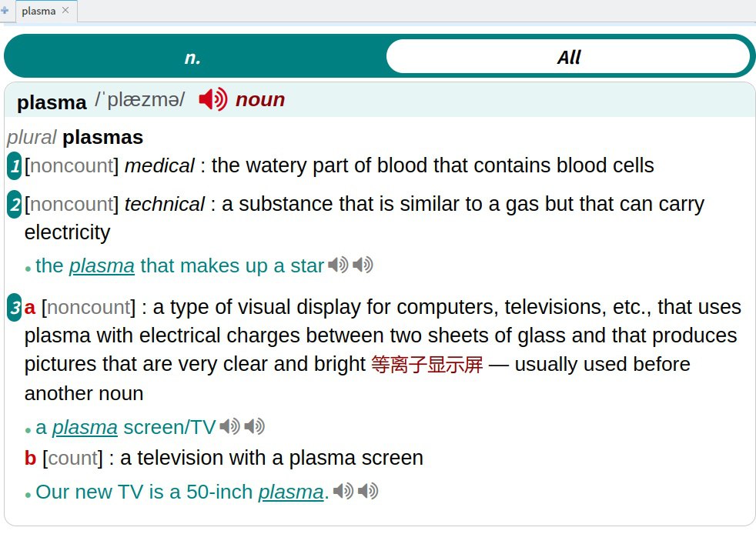Play second audio for 'makes up a star' example

[x=363, y=265]
